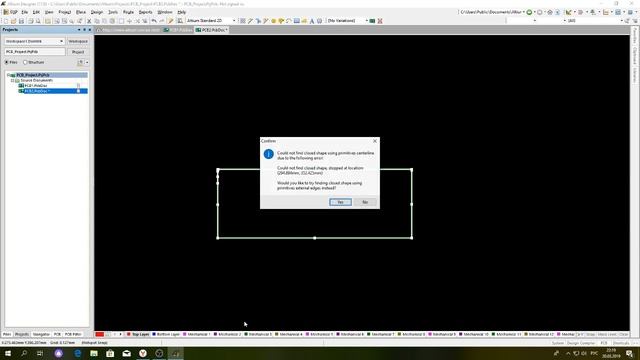Select the Mechanical 10 layer tab

474,334
